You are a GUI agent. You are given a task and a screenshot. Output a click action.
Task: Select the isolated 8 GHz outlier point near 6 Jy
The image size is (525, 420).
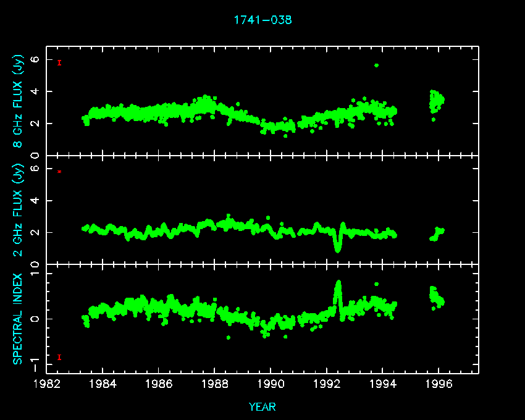pyautogui.click(x=376, y=65)
